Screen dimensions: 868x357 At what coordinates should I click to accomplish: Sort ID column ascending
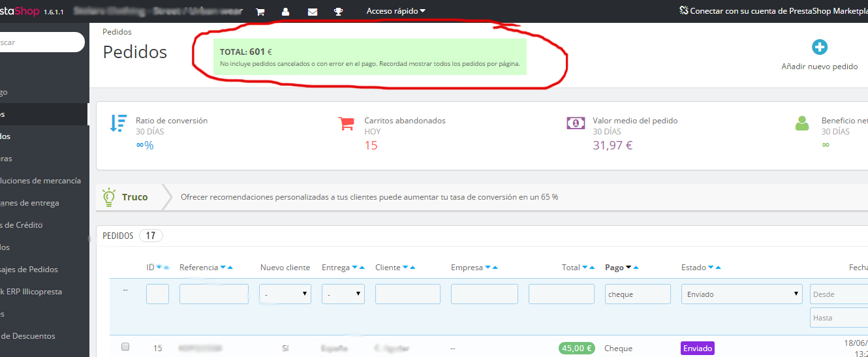[x=166, y=268]
